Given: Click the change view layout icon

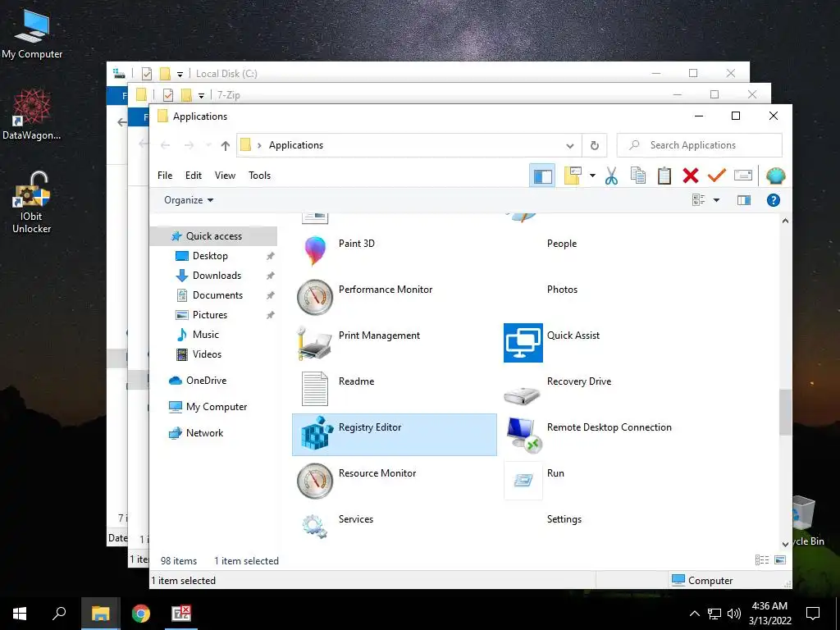Looking at the screenshot, I should [699, 200].
